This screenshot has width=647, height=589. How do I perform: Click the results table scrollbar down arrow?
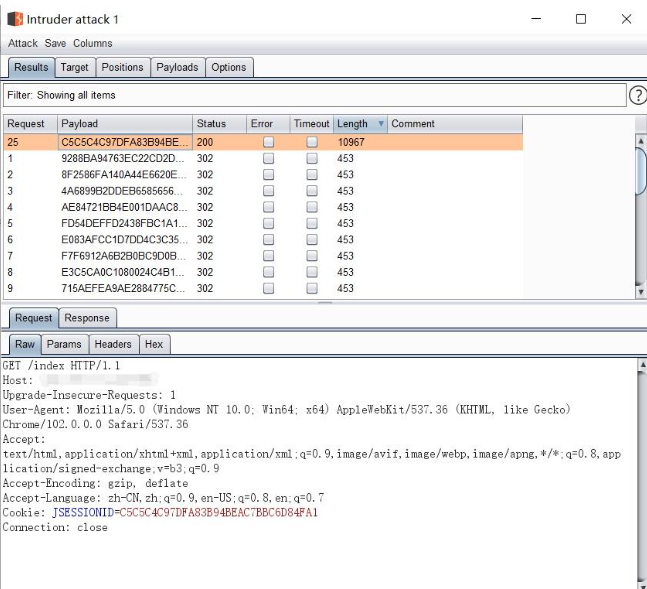click(x=640, y=292)
